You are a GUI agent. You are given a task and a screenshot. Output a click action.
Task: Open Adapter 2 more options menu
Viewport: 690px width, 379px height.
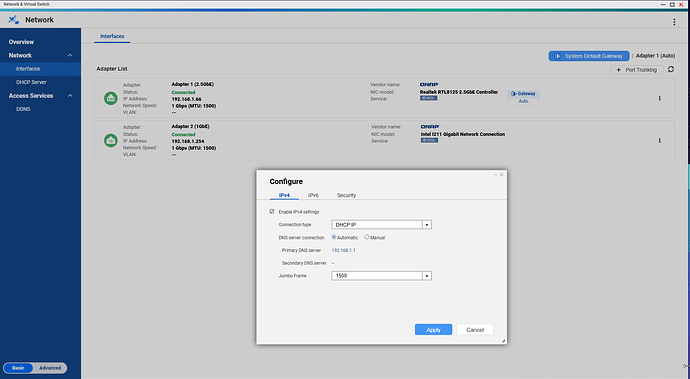(x=659, y=141)
